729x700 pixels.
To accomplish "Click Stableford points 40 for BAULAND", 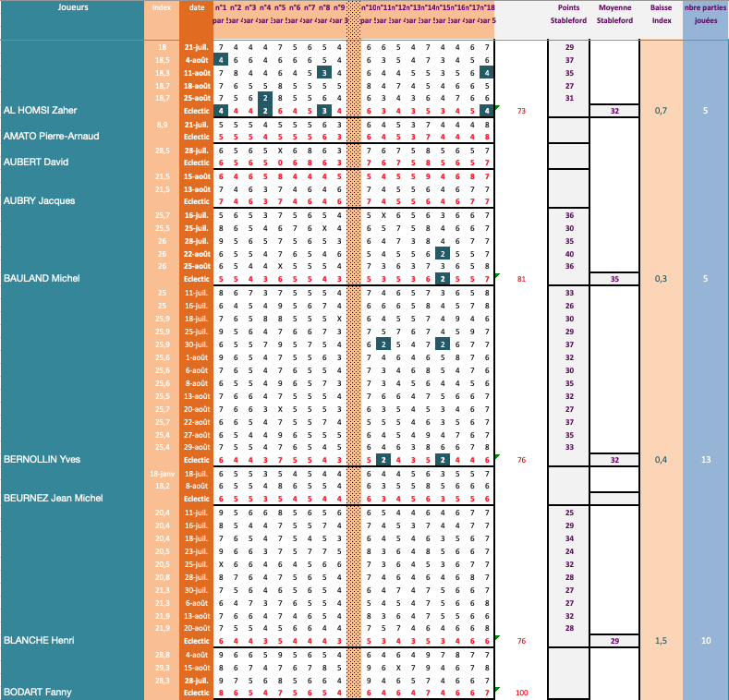I will coord(569,254).
